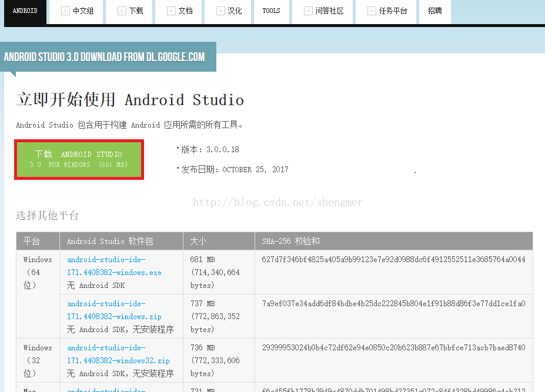This screenshot has height=392, width=545.
Task: Download android-studio-ide windows.zip package
Action: coord(114,310)
